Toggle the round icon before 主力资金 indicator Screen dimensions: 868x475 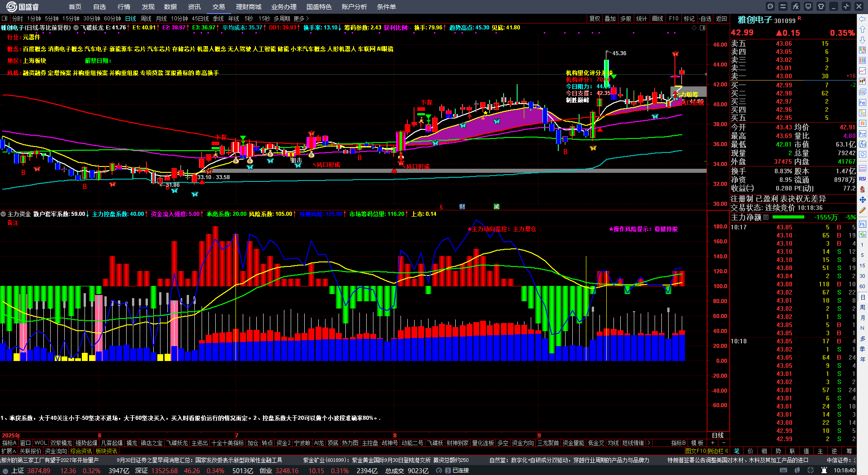pyautogui.click(x=3, y=214)
